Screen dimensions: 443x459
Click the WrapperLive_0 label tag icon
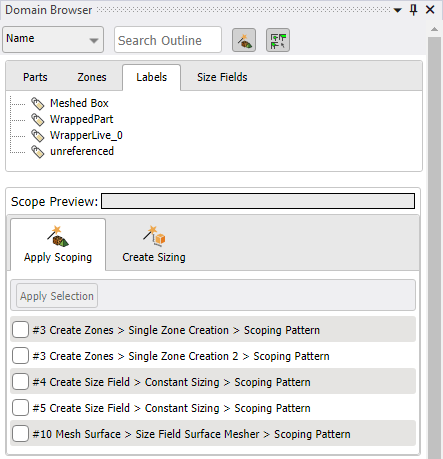pos(38,136)
